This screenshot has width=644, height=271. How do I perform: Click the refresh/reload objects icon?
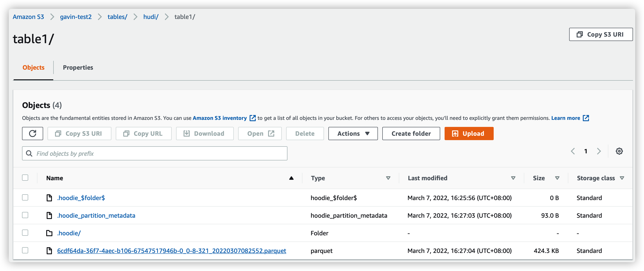coord(32,133)
